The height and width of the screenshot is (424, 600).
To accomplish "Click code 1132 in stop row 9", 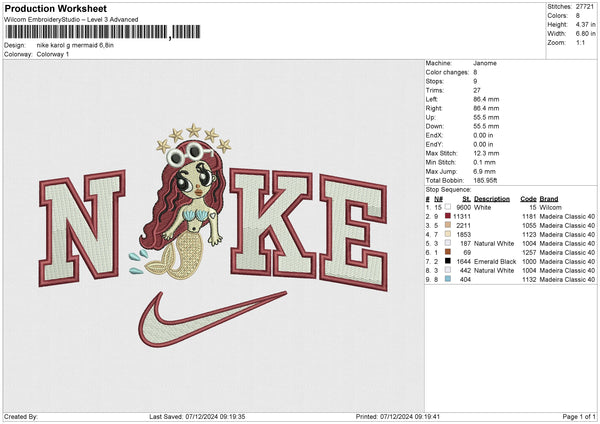I will click(529, 279).
